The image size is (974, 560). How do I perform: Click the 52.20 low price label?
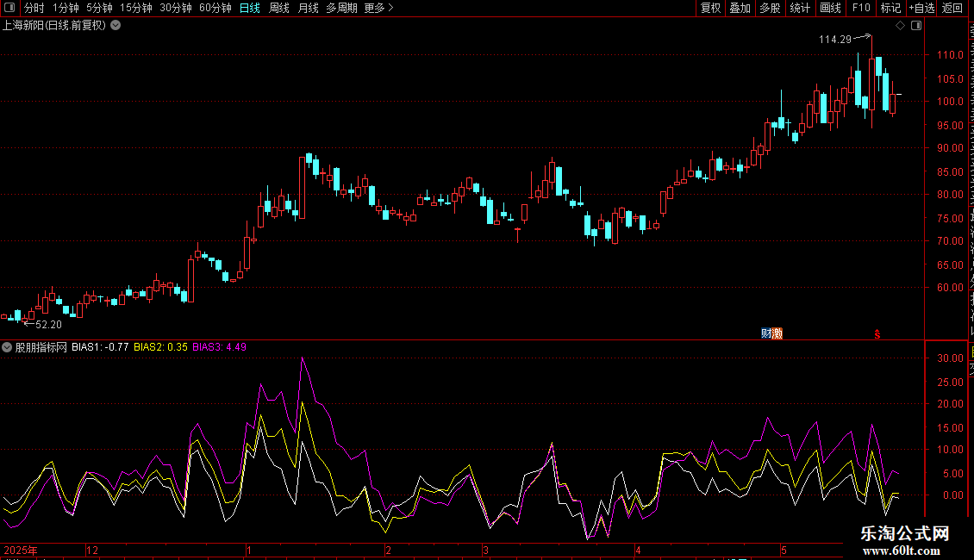[48, 325]
